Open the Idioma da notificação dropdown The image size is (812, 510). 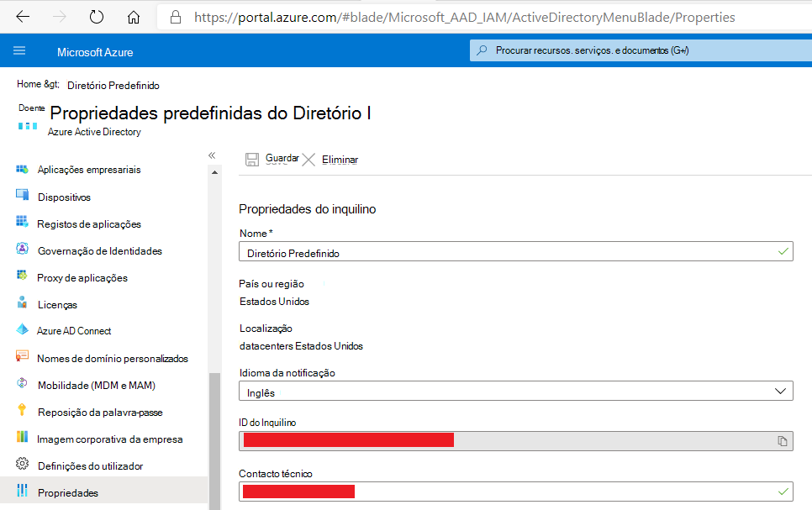[516, 391]
